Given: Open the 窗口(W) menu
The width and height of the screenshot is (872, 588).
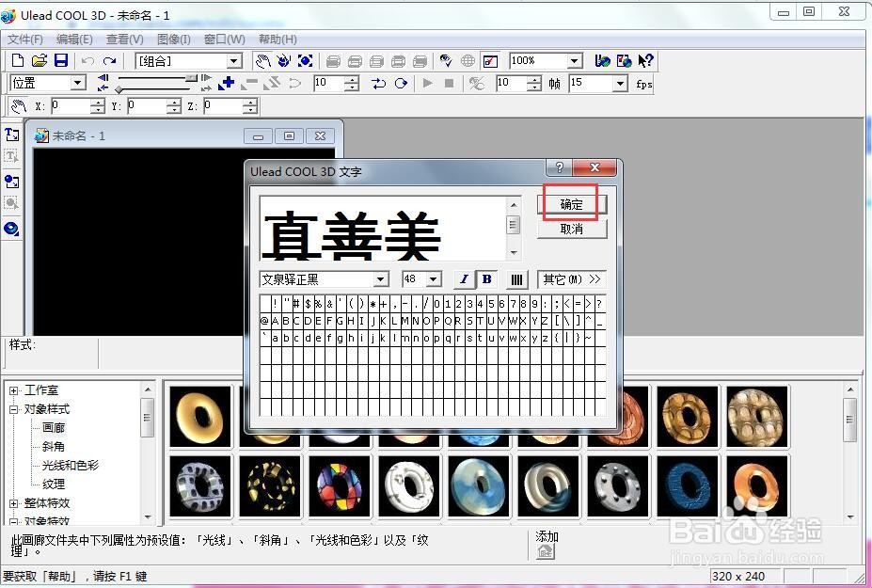Looking at the screenshot, I should tap(224, 40).
